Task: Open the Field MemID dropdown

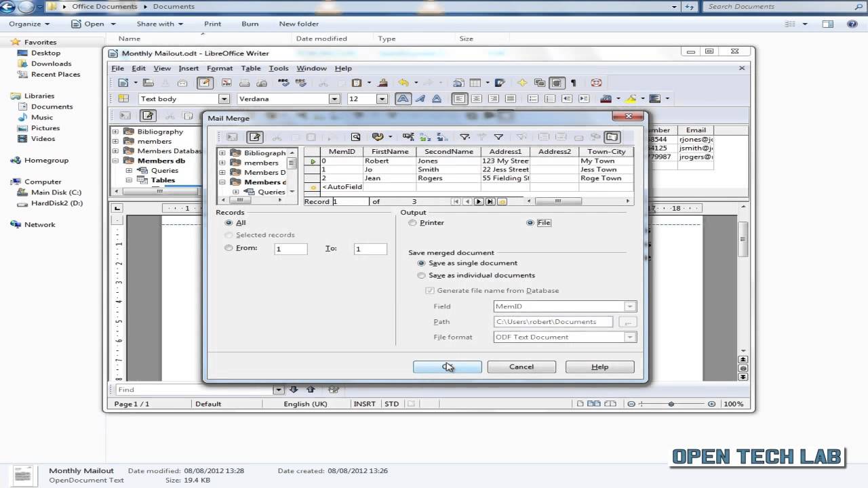Action: [x=630, y=306]
